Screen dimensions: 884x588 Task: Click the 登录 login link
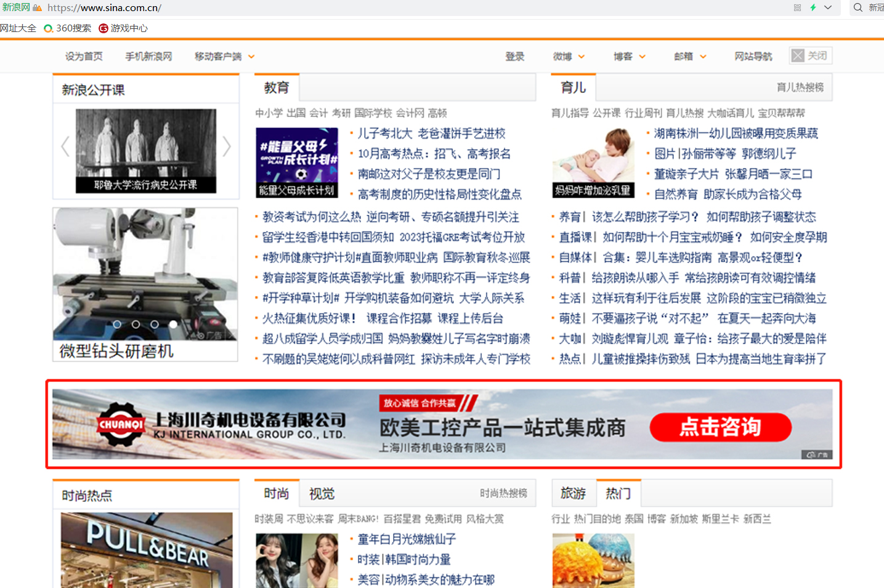(514, 57)
